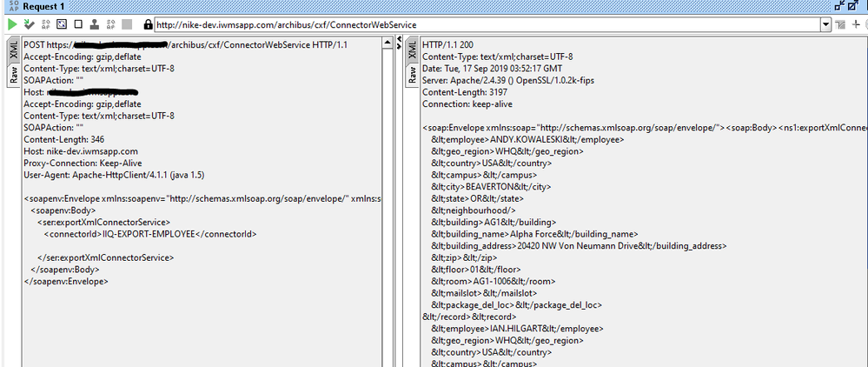Switch request pane to Raw tab
868x367 pixels.
point(13,76)
